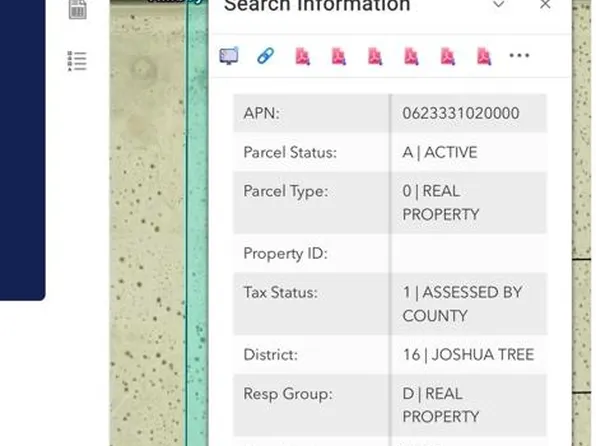Click the legend list icon in sidebar
The height and width of the screenshot is (446, 596).
(x=77, y=61)
